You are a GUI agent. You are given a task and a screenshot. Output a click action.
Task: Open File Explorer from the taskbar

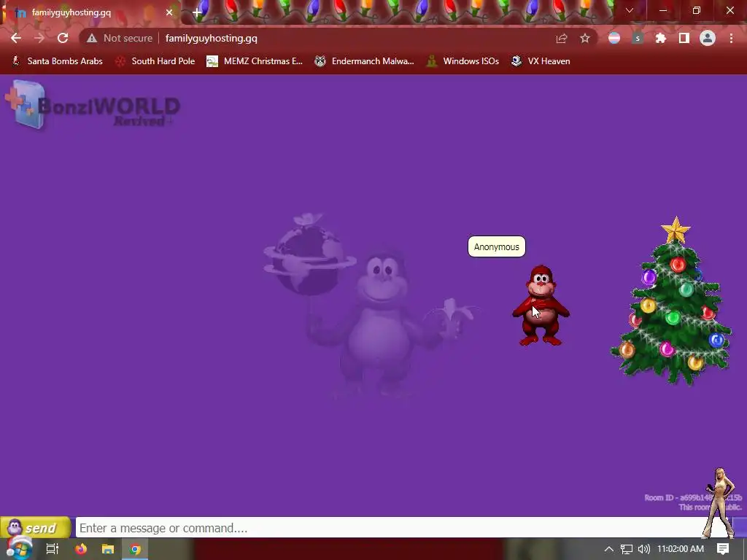(x=108, y=549)
